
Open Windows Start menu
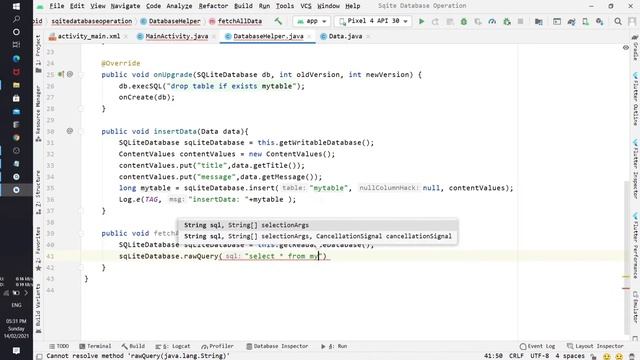pos(16,6)
